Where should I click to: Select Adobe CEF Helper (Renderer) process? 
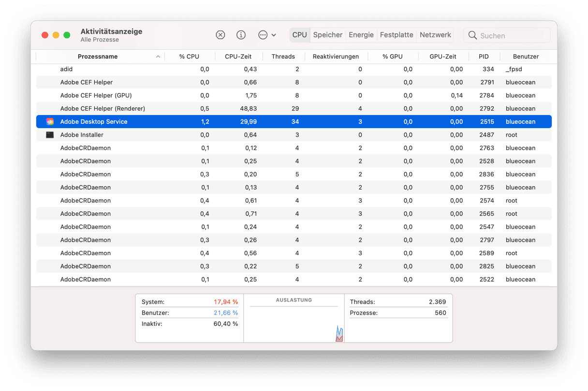click(294, 109)
